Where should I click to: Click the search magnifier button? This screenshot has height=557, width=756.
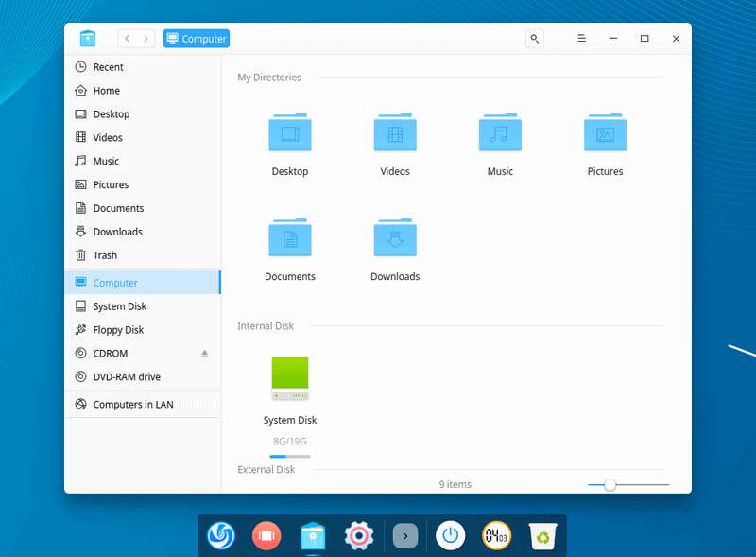tap(535, 39)
